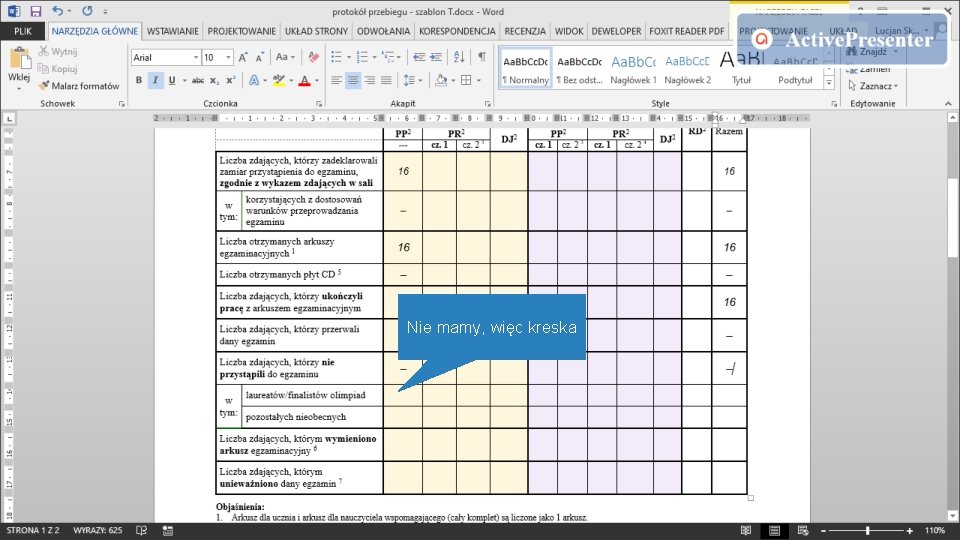Click the Wklej paste icon

(19, 60)
